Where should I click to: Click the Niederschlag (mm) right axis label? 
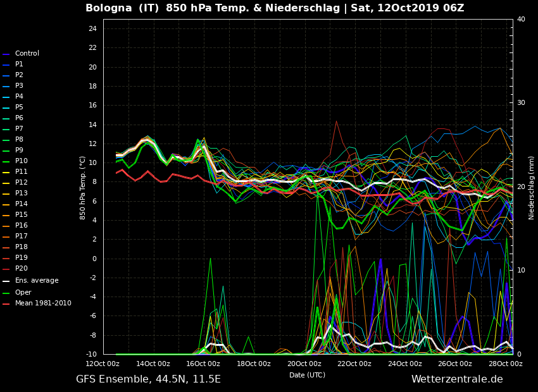click(532, 187)
